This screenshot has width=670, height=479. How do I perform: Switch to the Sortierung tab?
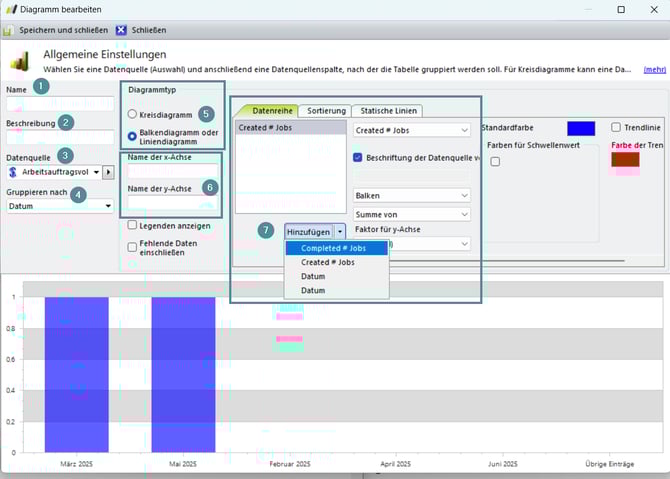pos(326,110)
